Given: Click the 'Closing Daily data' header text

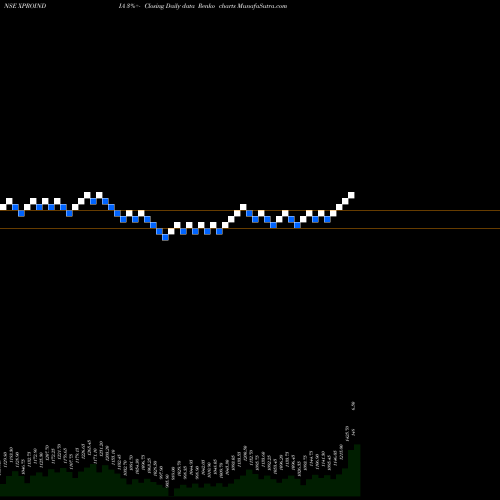Looking at the screenshot, I should pos(170,6).
